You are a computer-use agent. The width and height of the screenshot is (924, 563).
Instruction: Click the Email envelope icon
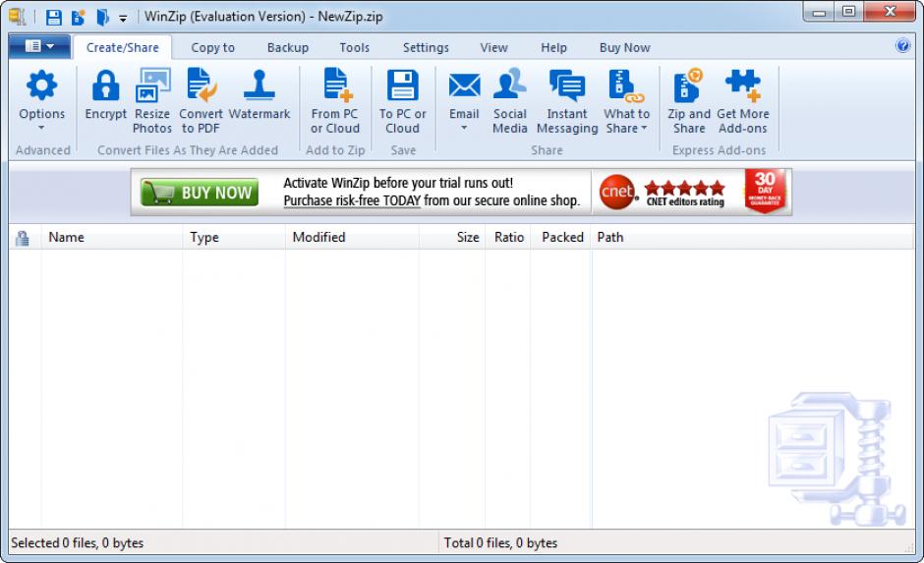click(464, 86)
